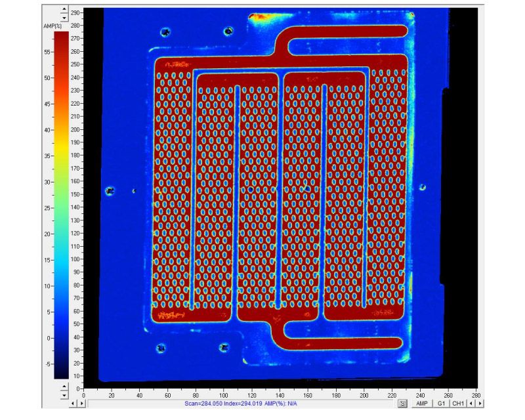525x420 pixels.
Task: Select the G1 gate tab
Action: tap(442, 404)
